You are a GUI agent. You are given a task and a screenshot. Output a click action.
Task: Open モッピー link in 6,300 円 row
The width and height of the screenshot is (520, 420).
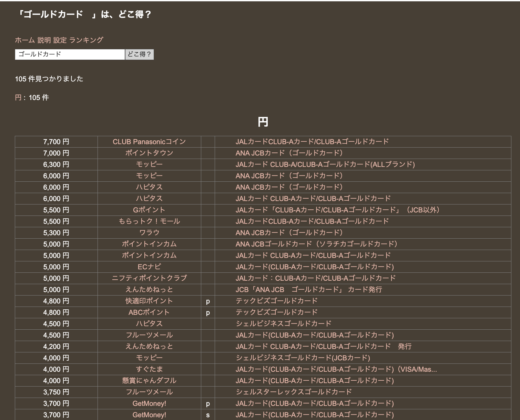[x=149, y=164]
